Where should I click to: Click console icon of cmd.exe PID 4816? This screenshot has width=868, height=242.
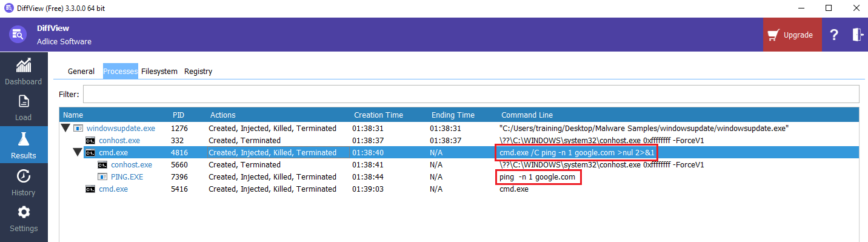click(x=90, y=152)
